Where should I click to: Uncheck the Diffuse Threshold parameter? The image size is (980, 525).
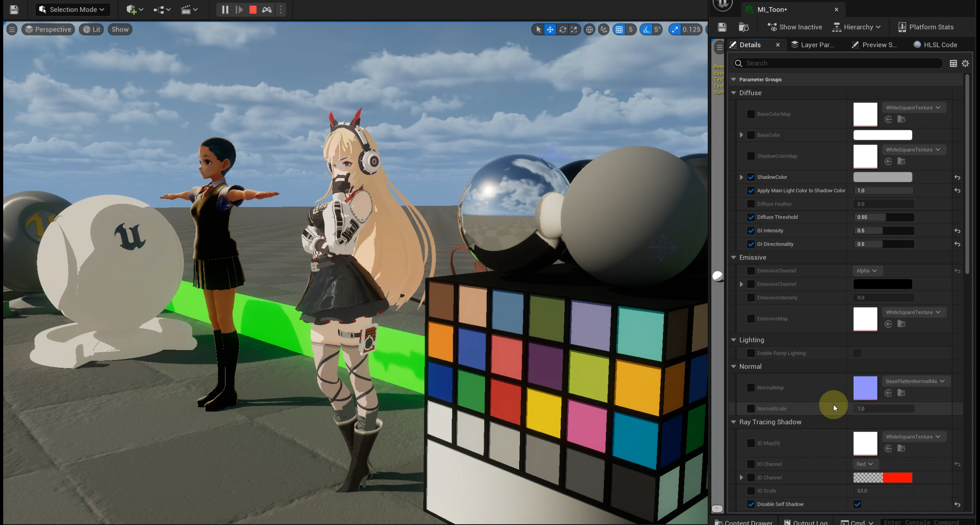tap(751, 217)
